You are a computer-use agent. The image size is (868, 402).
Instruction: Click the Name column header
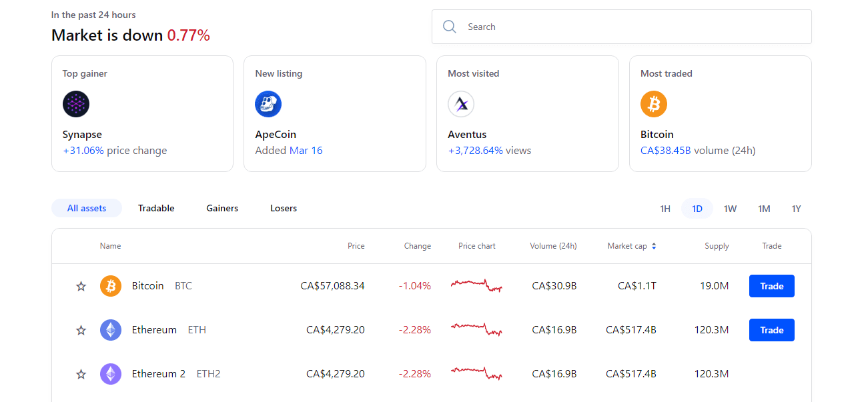tap(111, 246)
